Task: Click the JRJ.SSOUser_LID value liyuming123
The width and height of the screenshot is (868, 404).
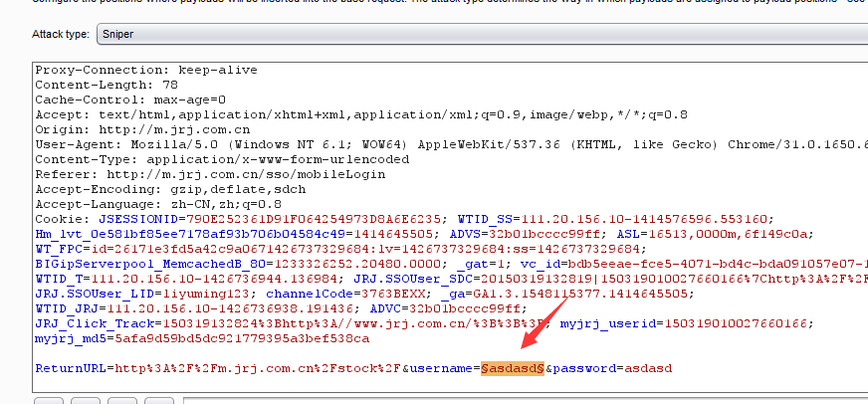Action: click(x=206, y=294)
